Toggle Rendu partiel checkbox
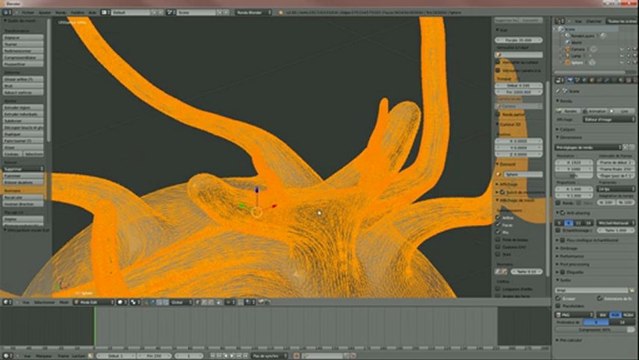This screenshot has height=360, width=639. click(x=498, y=115)
